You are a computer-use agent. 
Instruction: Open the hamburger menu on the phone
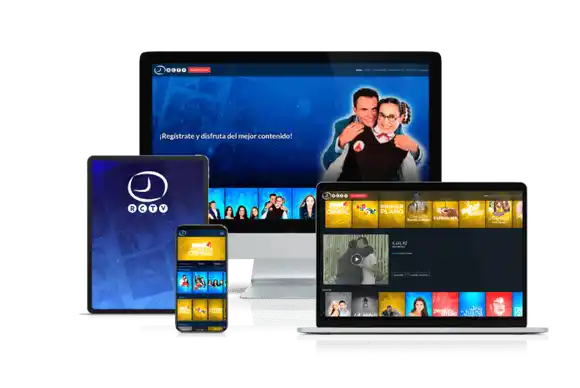[222, 233]
